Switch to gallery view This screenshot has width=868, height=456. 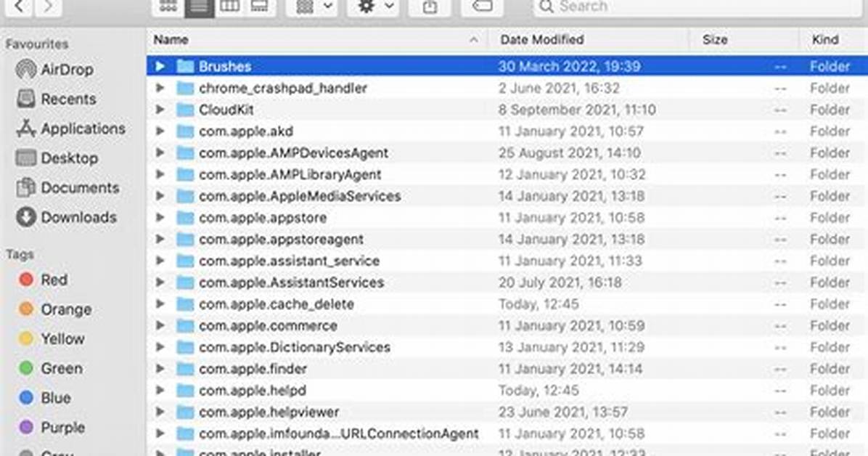pos(260,7)
